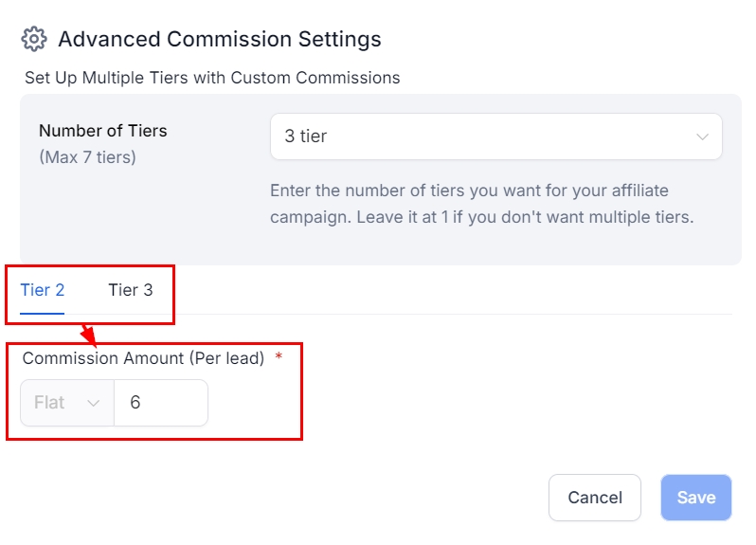The image size is (756, 545).
Task: Click the 'Number of Tiers' label
Action: 103,131
